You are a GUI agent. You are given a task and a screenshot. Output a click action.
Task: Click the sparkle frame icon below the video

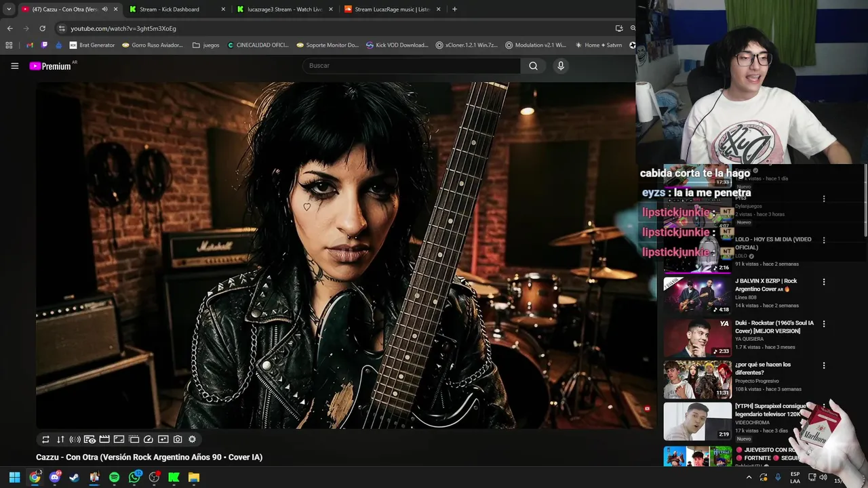[x=163, y=439]
